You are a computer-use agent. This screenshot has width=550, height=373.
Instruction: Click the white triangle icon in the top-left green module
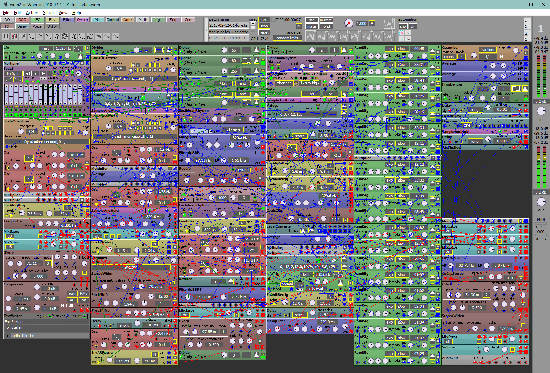(x=80, y=56)
